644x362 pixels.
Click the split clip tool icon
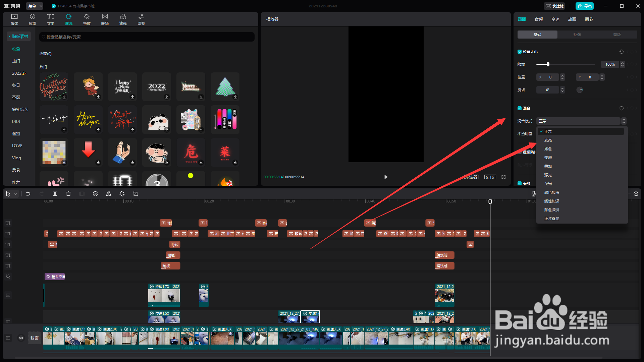(55, 194)
